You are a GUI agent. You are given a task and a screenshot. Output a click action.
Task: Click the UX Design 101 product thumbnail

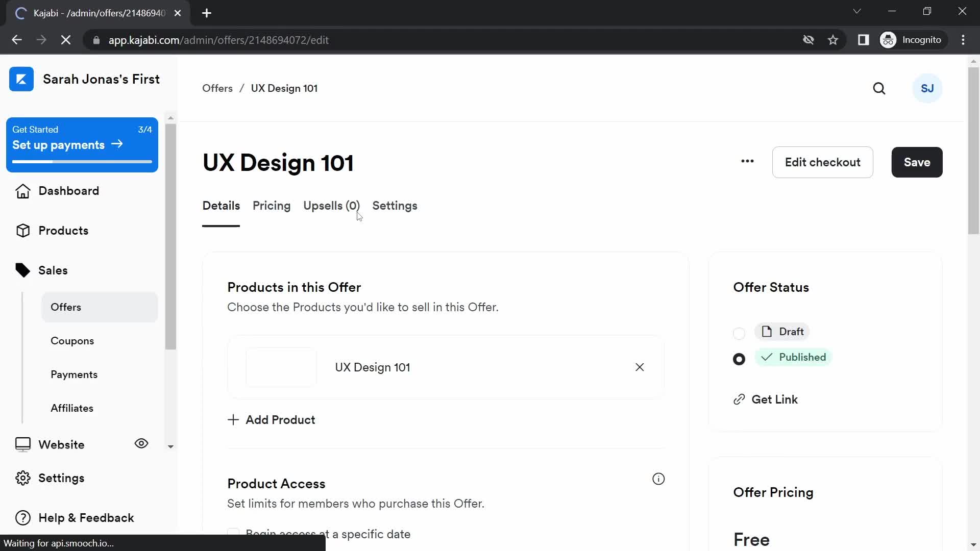[281, 367]
